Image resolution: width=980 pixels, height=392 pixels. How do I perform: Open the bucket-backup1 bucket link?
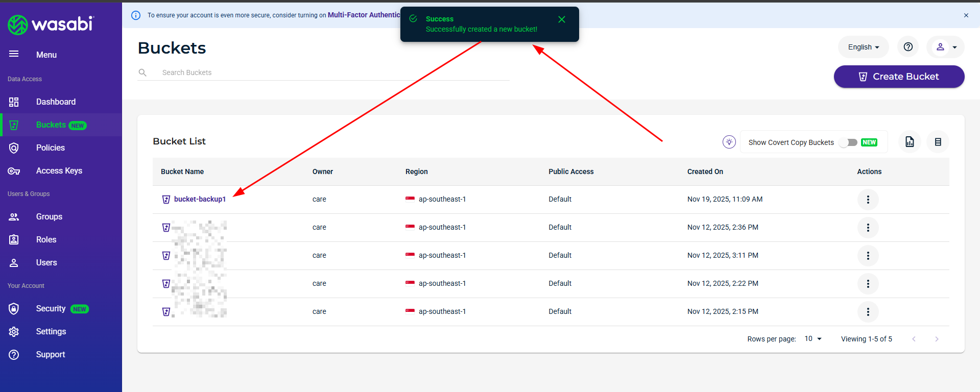200,199
